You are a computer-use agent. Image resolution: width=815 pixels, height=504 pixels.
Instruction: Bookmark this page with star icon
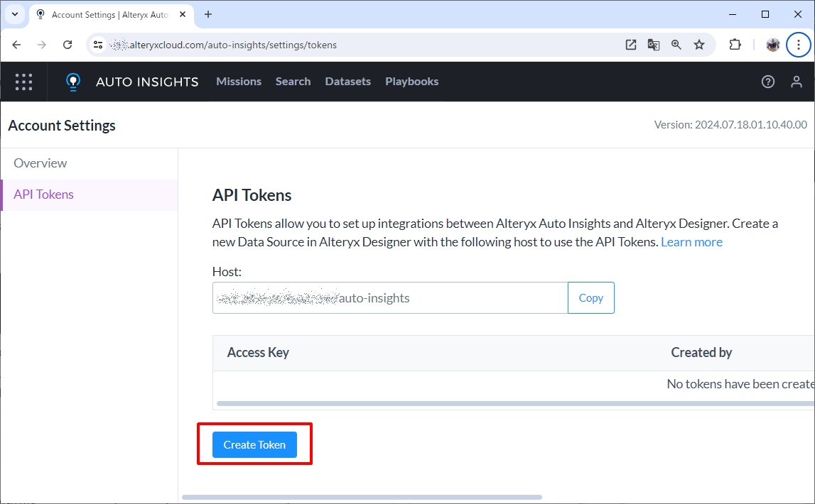[x=699, y=45]
